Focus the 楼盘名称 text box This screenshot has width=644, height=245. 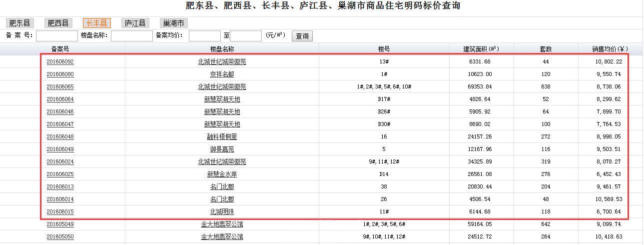(131, 36)
